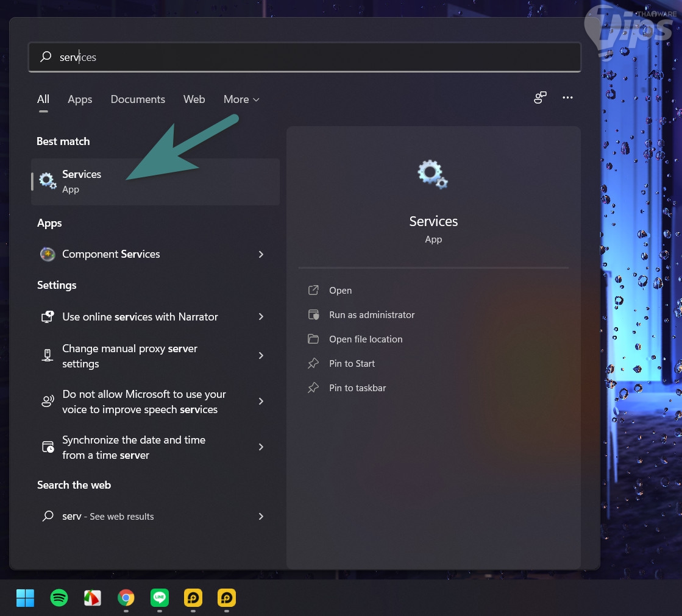This screenshot has height=616, width=682.
Task: Choose Open file location for Services
Action: click(x=366, y=339)
